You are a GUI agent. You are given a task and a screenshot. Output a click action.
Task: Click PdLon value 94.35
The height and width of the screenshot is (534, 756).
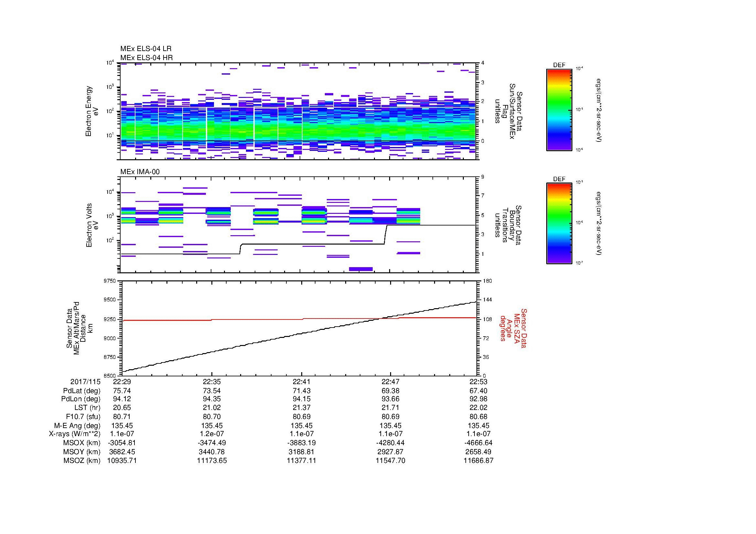(212, 399)
